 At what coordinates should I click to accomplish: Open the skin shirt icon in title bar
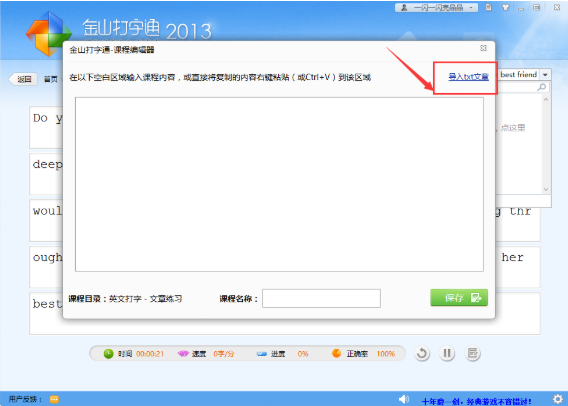point(505,7)
